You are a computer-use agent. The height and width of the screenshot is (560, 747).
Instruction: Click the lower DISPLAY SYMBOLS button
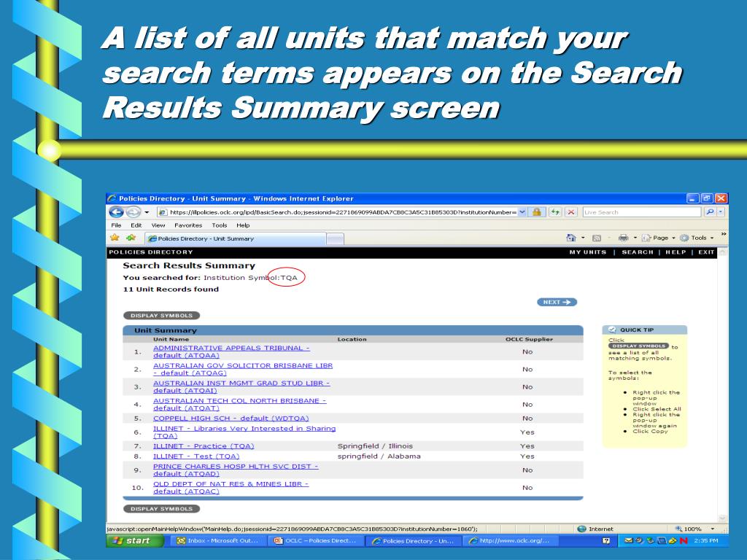pos(161,508)
